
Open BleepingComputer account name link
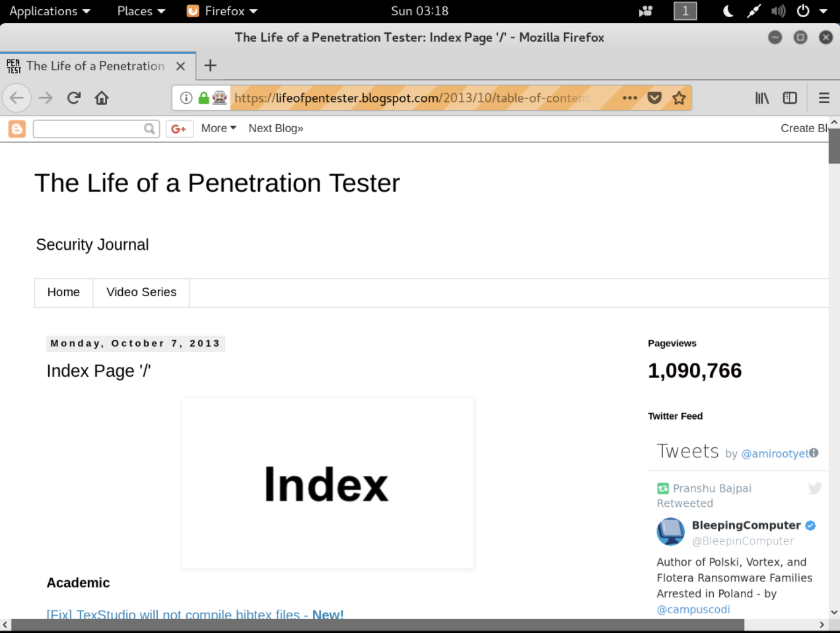(x=746, y=525)
